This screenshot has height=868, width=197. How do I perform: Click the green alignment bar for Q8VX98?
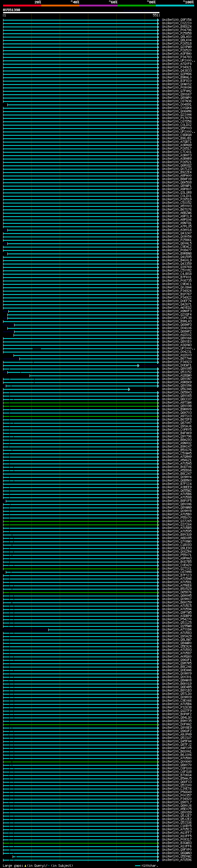click(x=81, y=406)
